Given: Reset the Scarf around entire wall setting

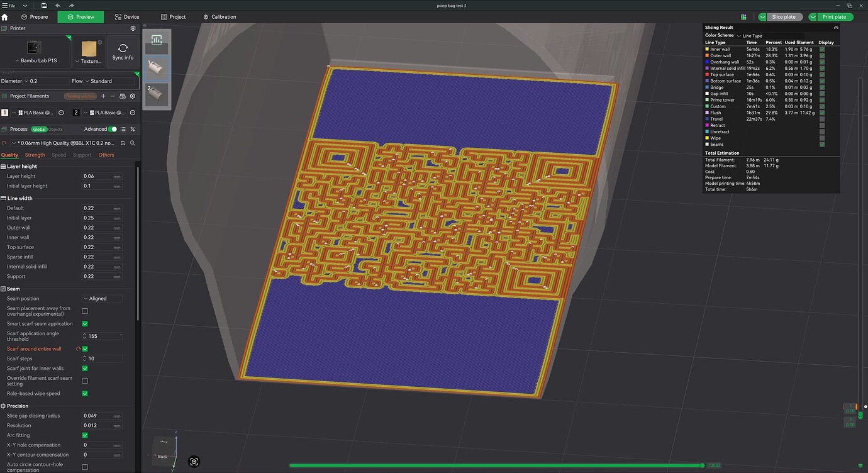Looking at the screenshot, I should click(78, 348).
